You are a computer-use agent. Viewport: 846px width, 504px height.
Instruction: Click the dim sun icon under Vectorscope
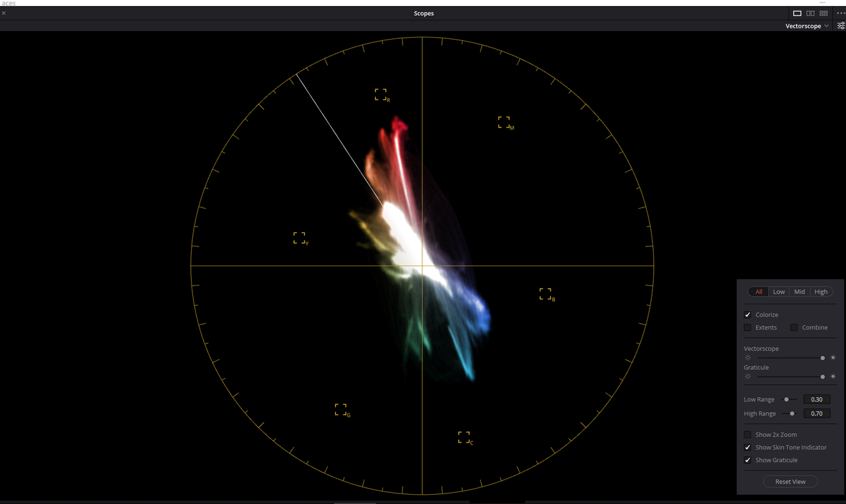click(748, 358)
